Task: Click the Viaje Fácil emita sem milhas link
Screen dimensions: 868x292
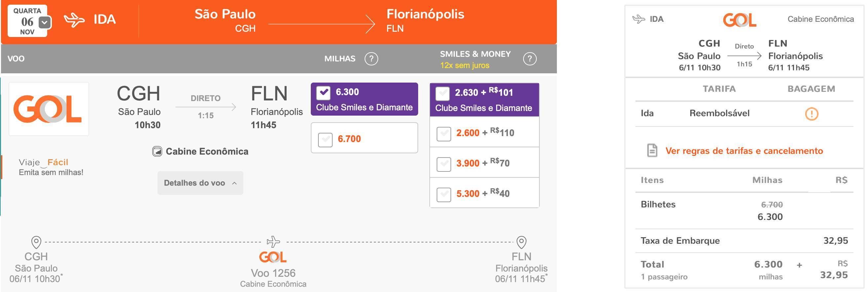Action: 51,167
